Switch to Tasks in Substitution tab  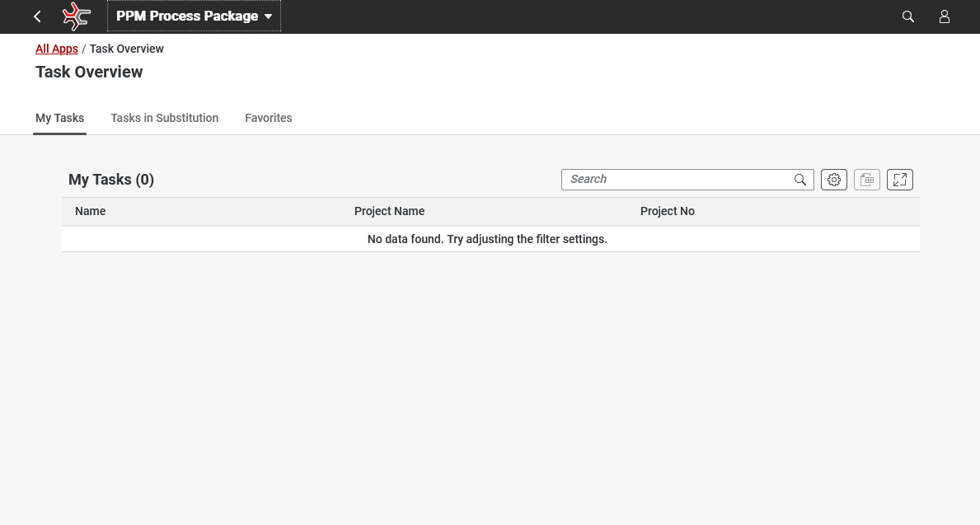pos(165,118)
